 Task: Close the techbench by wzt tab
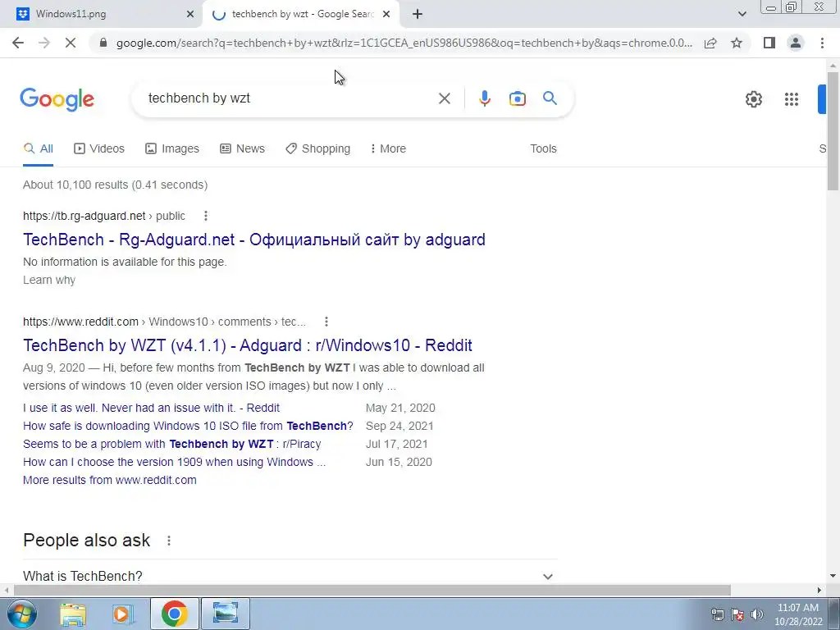[386, 14]
